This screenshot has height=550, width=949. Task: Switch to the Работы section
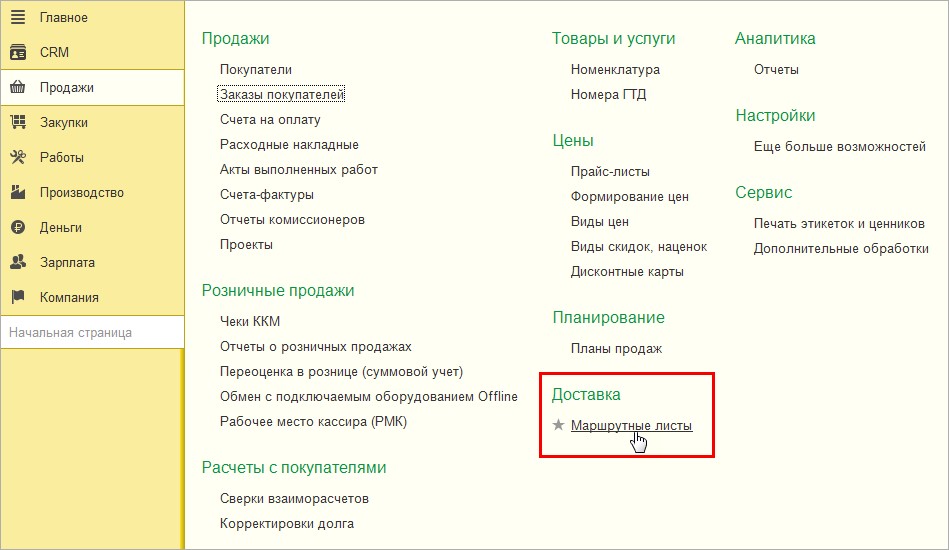click(x=93, y=158)
